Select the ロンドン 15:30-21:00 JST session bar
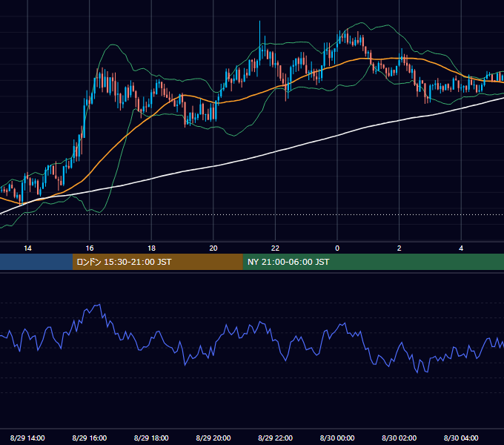This screenshot has width=504, height=445. [157, 262]
